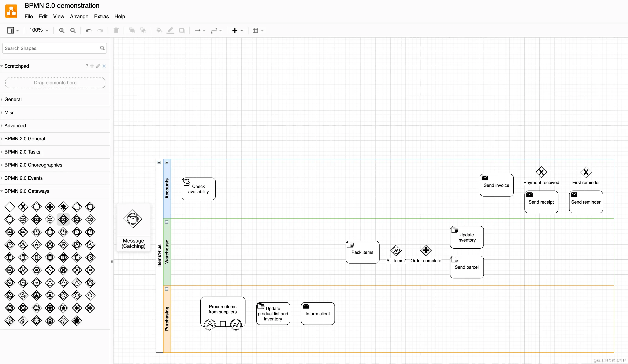Open the Extras menu
This screenshot has height=364, width=628.
[101, 16]
